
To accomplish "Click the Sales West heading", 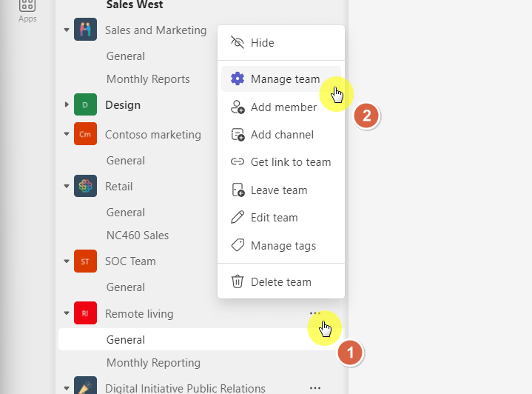I will tap(135, 4).
